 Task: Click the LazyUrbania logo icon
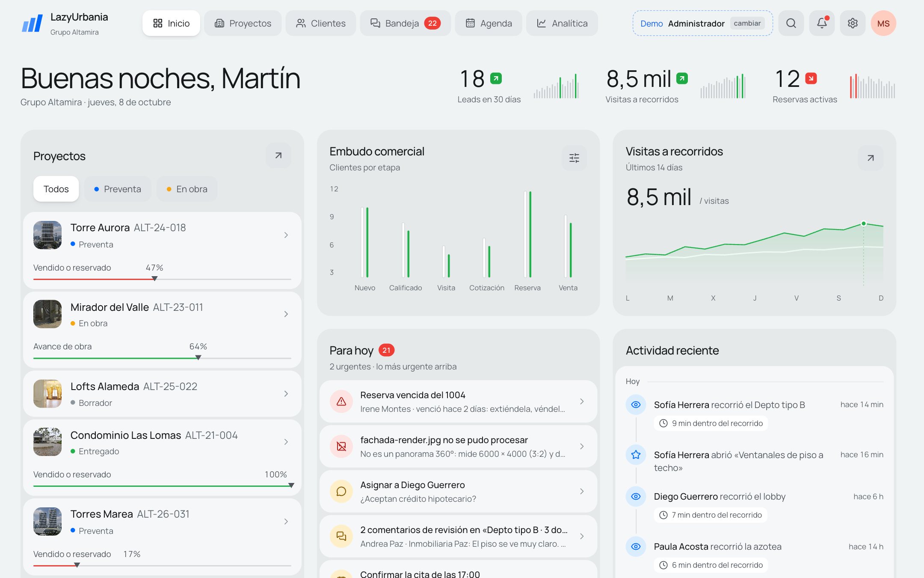[33, 24]
